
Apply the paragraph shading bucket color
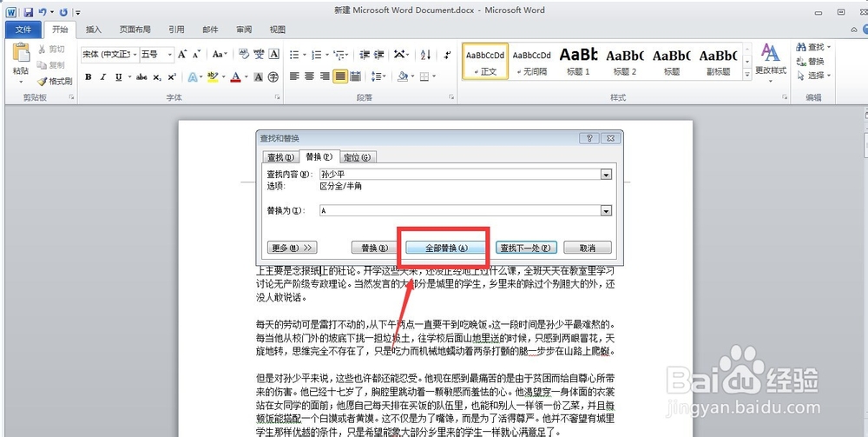(x=403, y=76)
